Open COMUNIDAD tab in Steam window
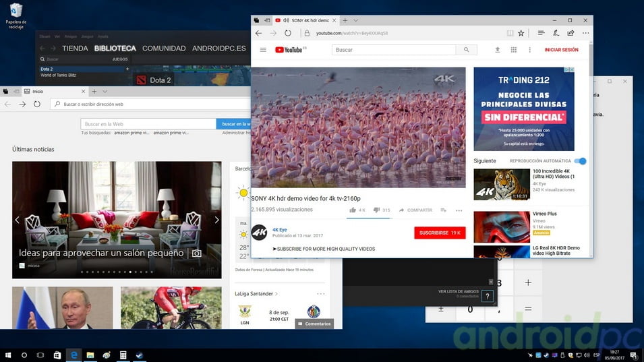The width and height of the screenshot is (644, 362). tap(164, 49)
